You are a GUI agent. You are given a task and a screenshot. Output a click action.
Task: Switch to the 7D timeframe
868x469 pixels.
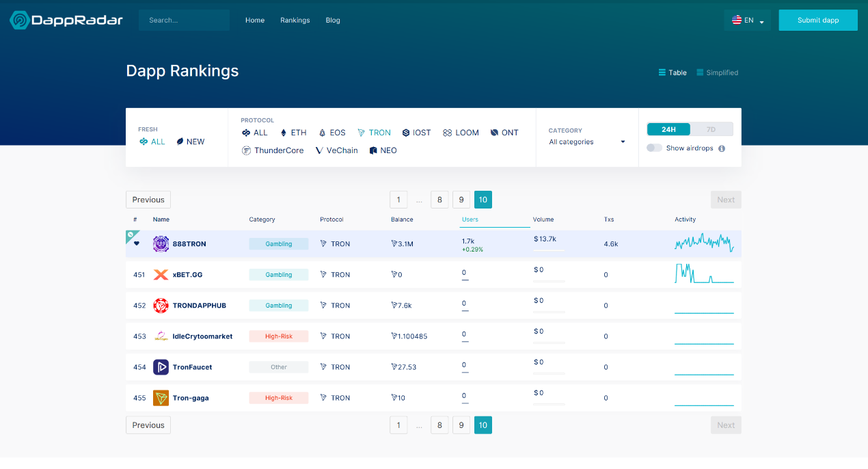(x=711, y=129)
